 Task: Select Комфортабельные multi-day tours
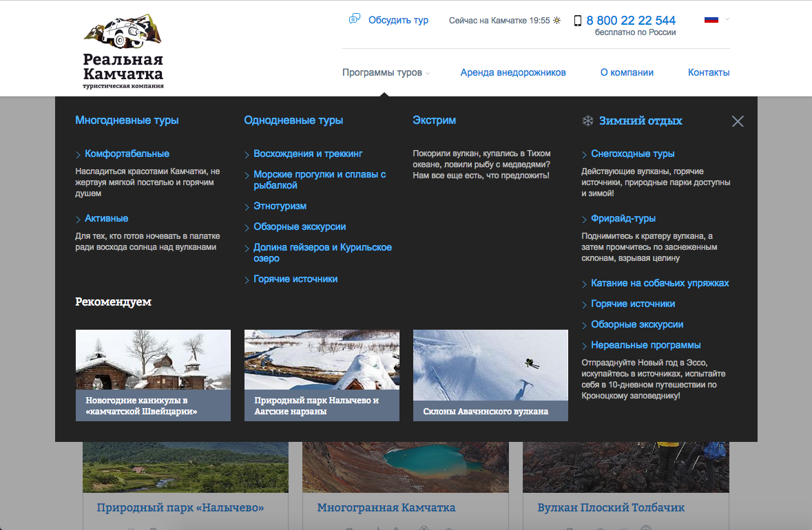tap(127, 153)
